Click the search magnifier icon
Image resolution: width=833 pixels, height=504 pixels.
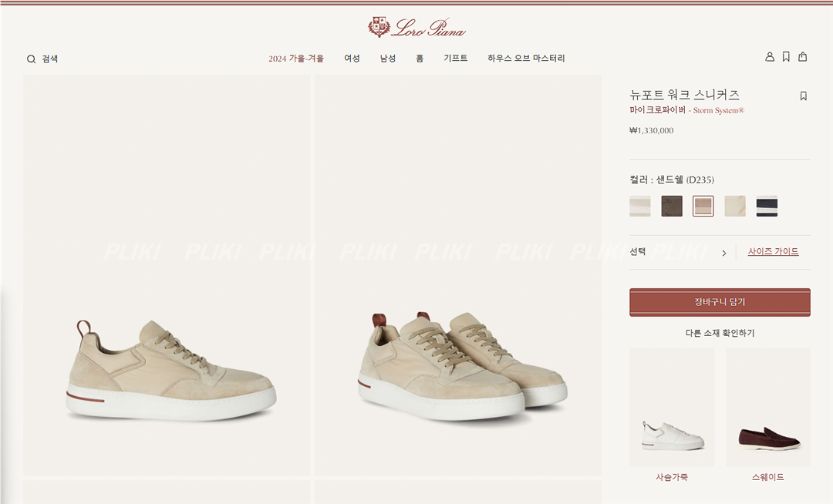[x=32, y=59]
